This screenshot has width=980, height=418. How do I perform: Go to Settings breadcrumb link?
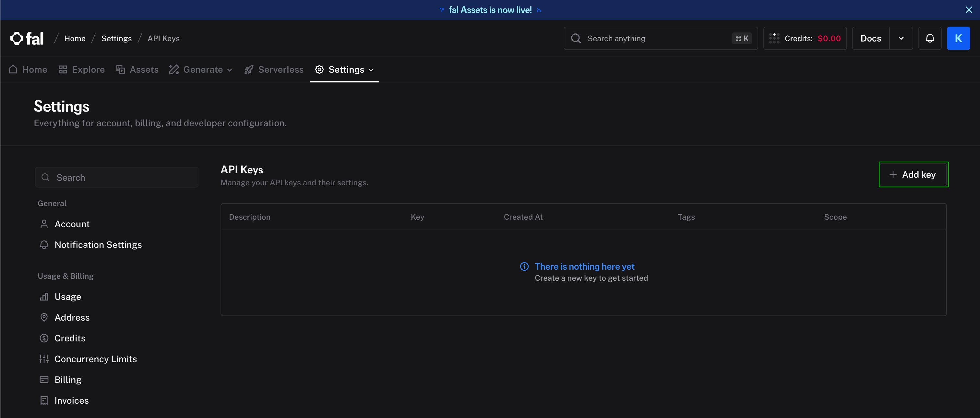tap(116, 38)
